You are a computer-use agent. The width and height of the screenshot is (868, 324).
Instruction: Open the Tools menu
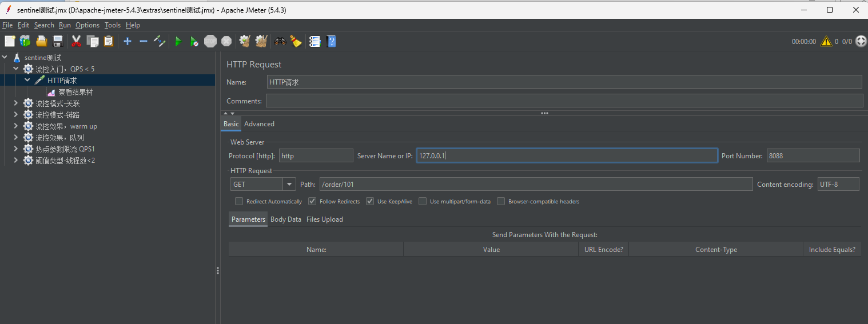click(113, 25)
